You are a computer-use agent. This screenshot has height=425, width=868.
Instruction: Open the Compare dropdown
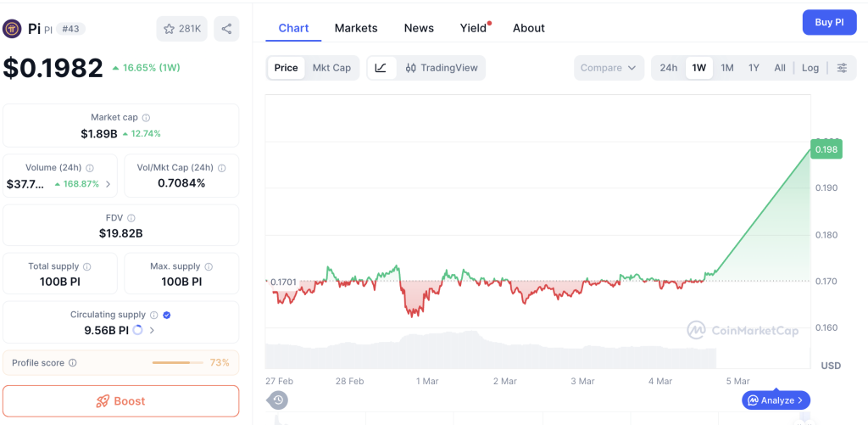609,68
